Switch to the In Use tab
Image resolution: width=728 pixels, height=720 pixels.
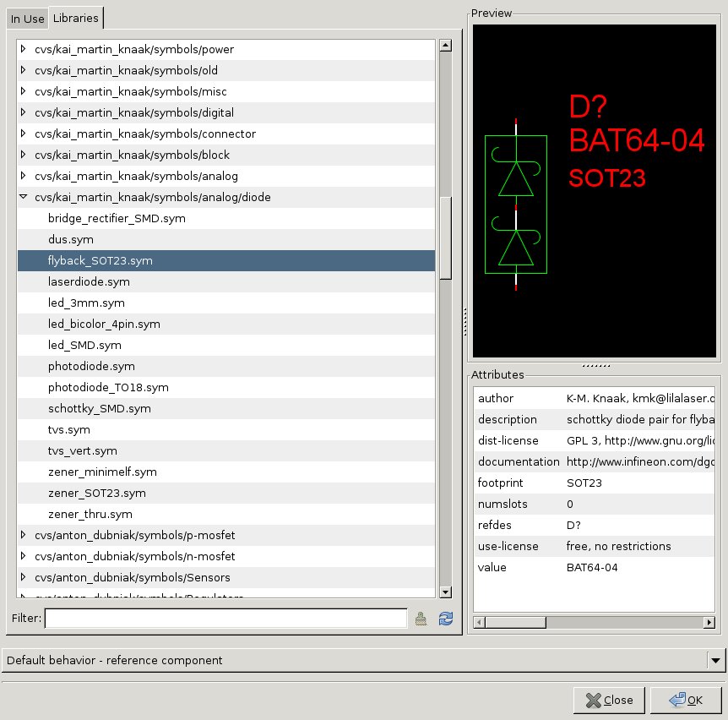(27, 19)
